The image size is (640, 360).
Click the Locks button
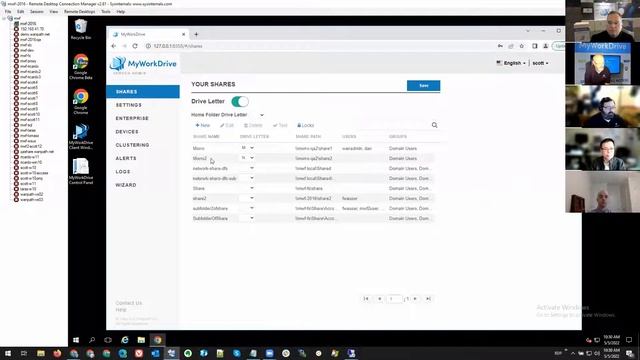306,125
